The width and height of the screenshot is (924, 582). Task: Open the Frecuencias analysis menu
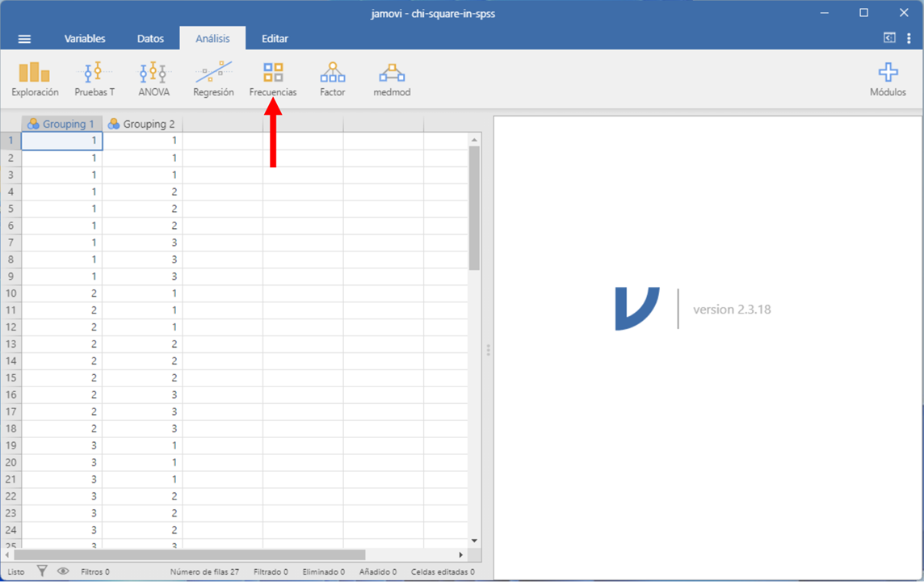tap(273, 79)
